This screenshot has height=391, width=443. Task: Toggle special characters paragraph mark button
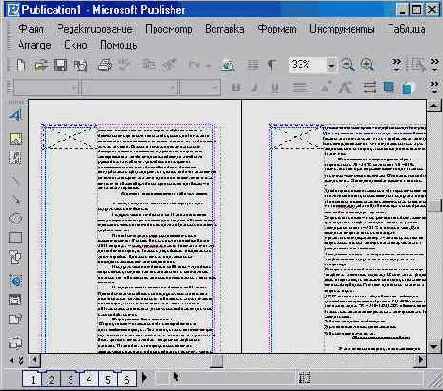tap(271, 65)
